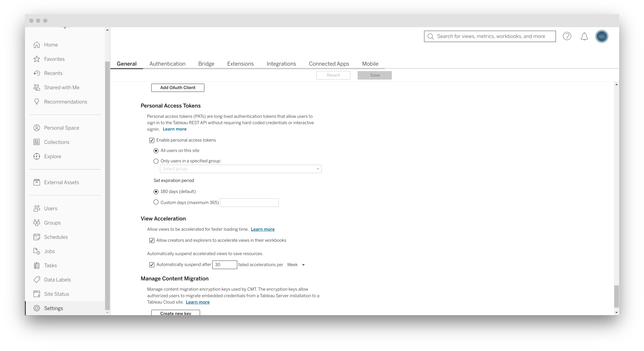Viewport: 644px width, 351px height.
Task: Open the Mobile tab
Action: click(x=370, y=64)
